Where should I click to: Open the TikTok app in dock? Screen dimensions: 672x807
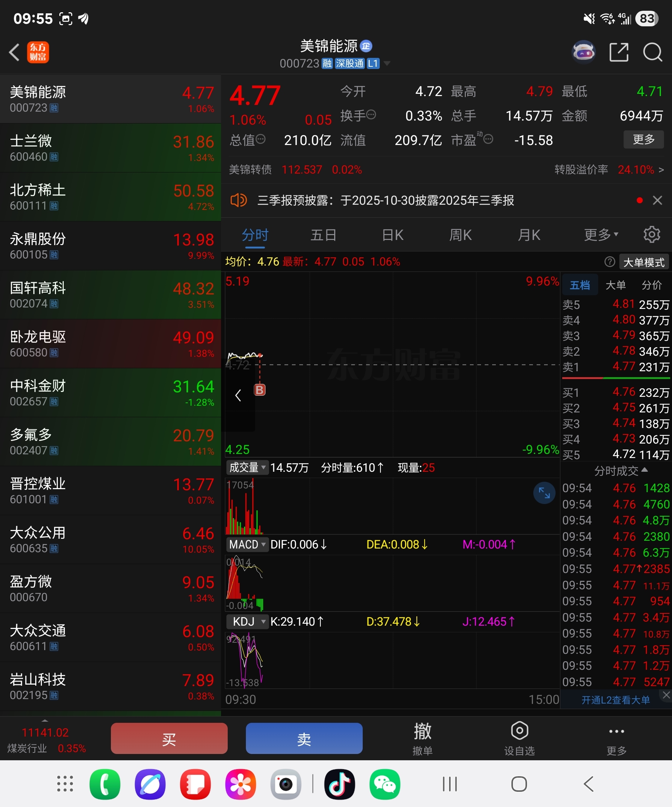(340, 784)
